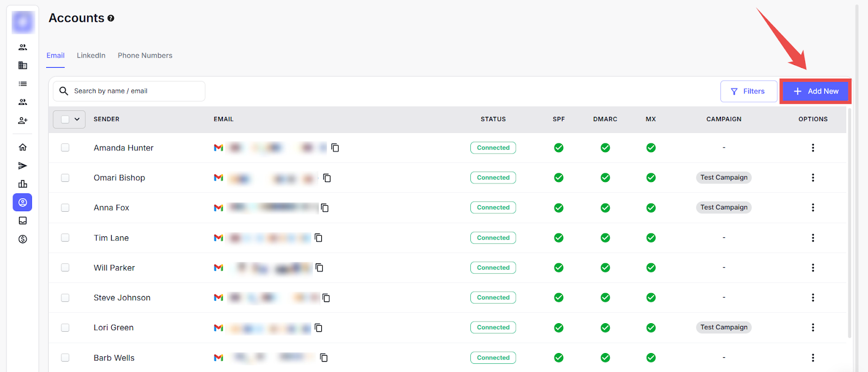Check the box for Will Parker
This screenshot has height=372, width=868.
click(65, 268)
